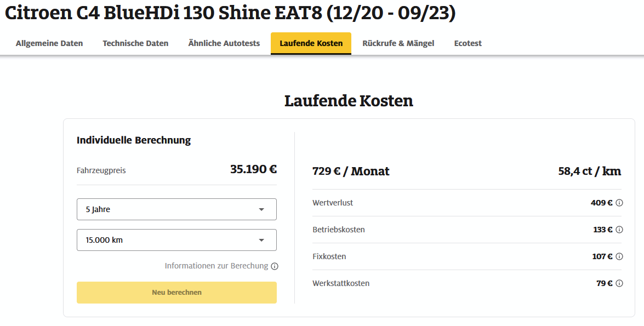The image size is (644, 326).
Task: Click info icon after Informationen zur Berechung
Action: (x=275, y=266)
